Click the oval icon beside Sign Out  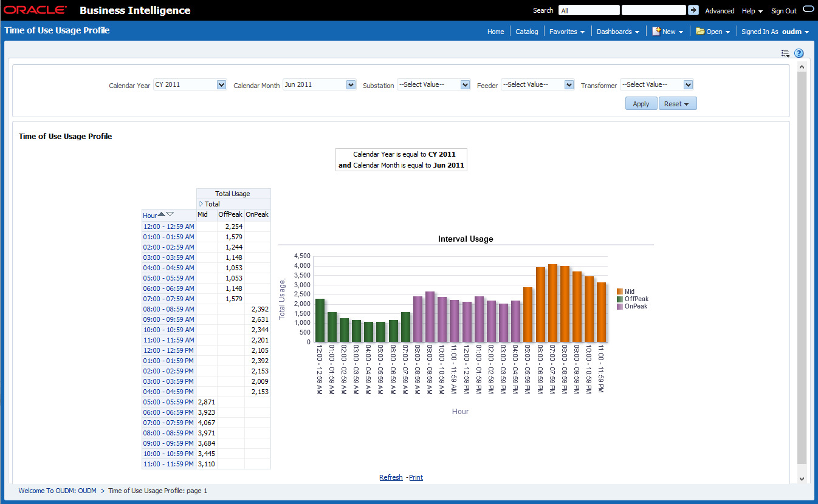tap(808, 9)
